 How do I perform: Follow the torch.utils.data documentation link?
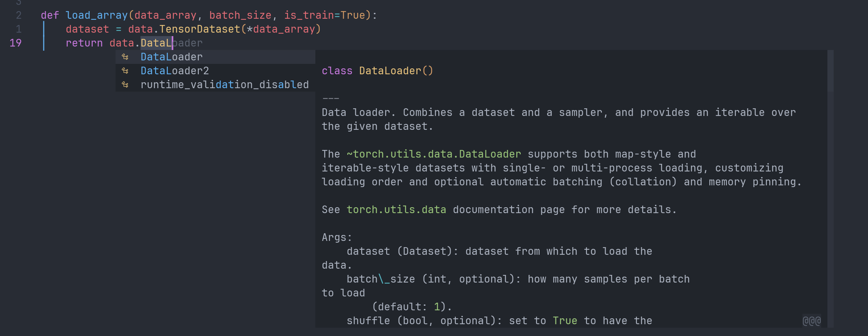coord(396,210)
